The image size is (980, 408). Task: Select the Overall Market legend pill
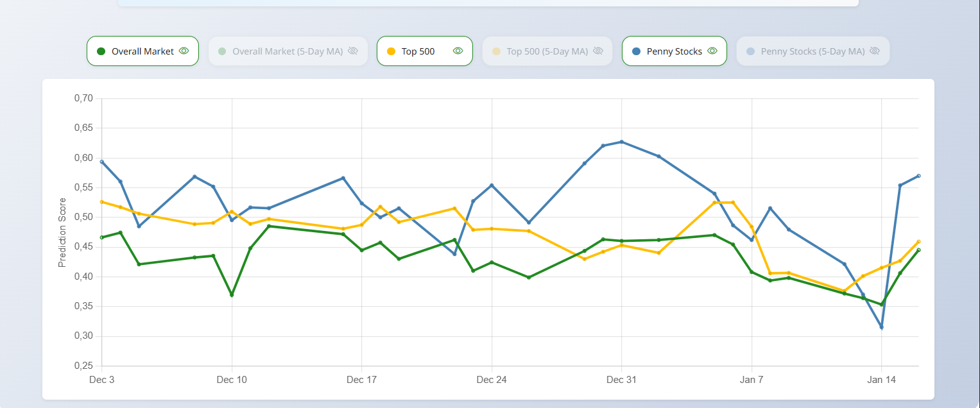tap(142, 51)
